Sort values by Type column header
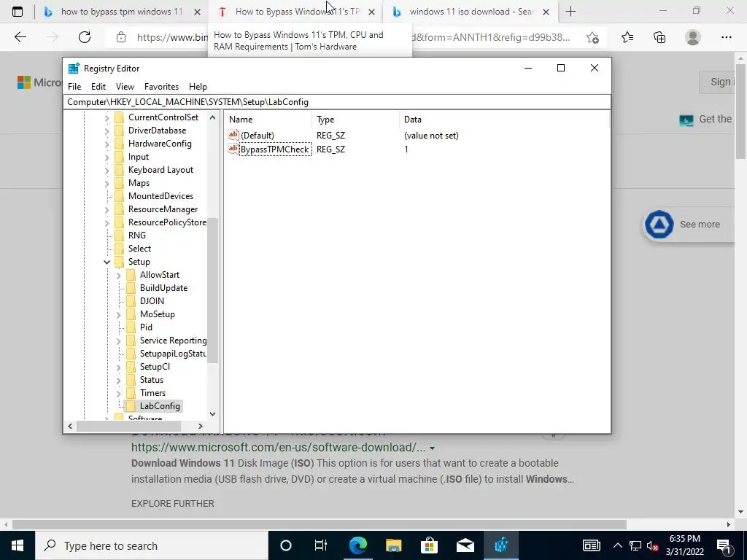This screenshot has width=747, height=560. click(355, 120)
